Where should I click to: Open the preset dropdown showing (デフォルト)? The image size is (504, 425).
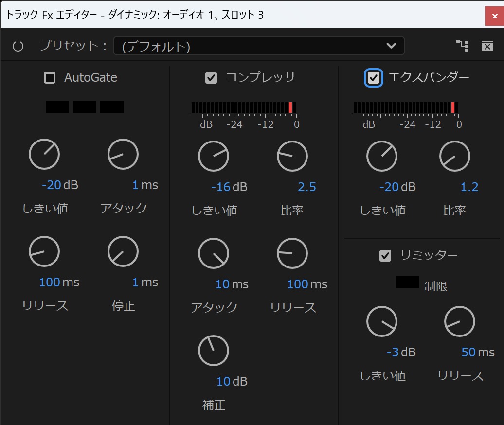tap(259, 46)
